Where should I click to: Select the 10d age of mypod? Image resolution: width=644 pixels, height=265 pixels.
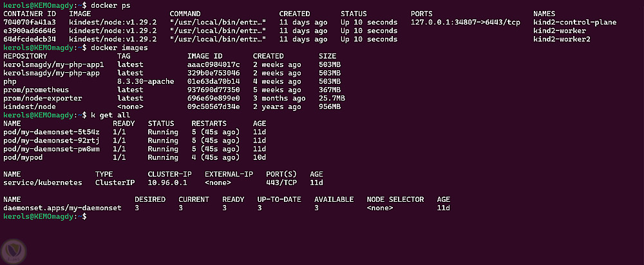(260, 157)
